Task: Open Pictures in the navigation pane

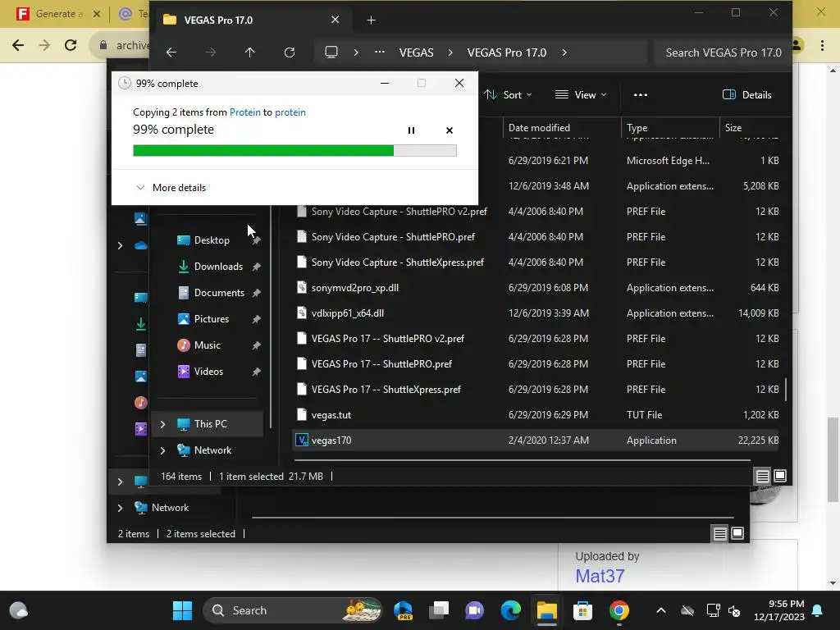Action: (211, 319)
